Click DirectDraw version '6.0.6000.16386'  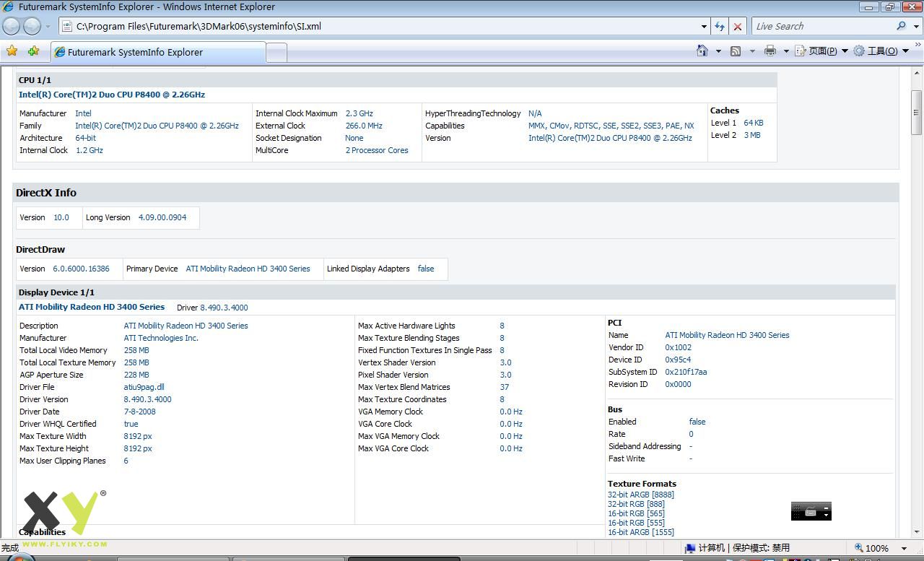[x=81, y=269]
